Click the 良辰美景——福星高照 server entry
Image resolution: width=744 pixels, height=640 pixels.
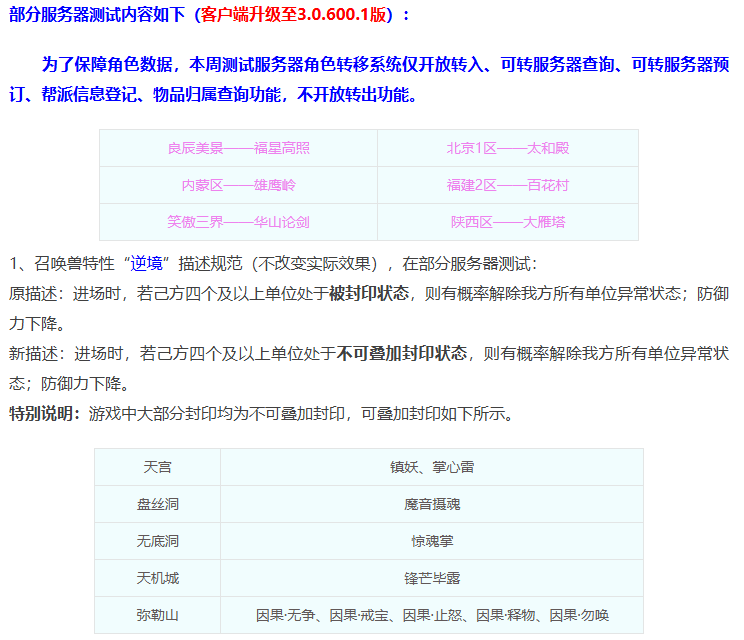[238, 148]
